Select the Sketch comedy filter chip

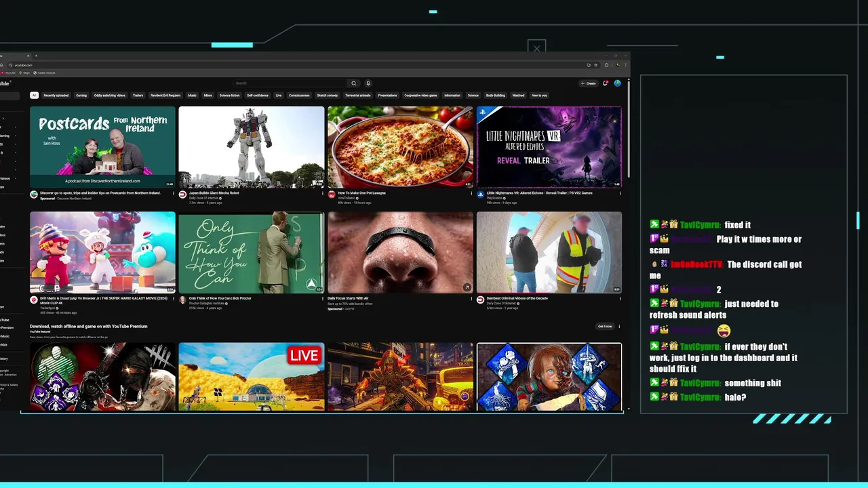click(328, 96)
